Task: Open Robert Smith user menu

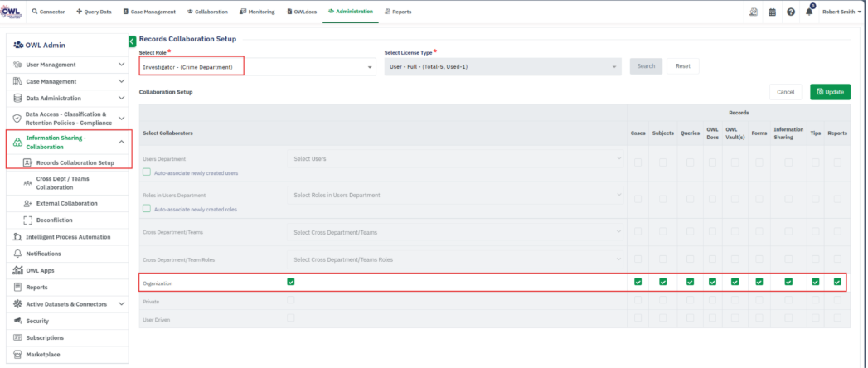Action: tap(841, 12)
